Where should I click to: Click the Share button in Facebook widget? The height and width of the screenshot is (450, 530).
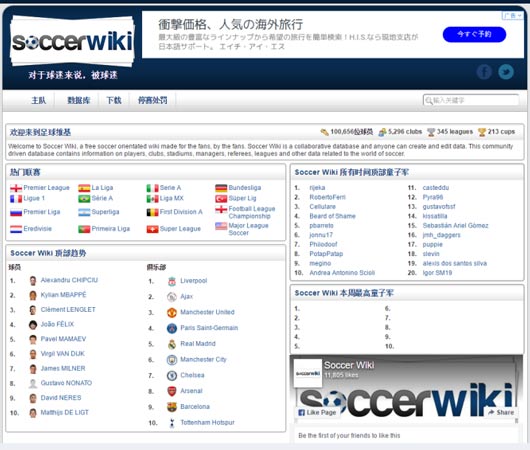(x=501, y=412)
